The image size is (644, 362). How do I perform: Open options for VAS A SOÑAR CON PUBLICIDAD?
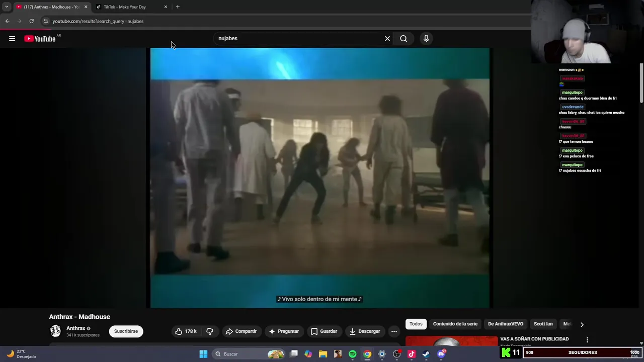click(587, 340)
